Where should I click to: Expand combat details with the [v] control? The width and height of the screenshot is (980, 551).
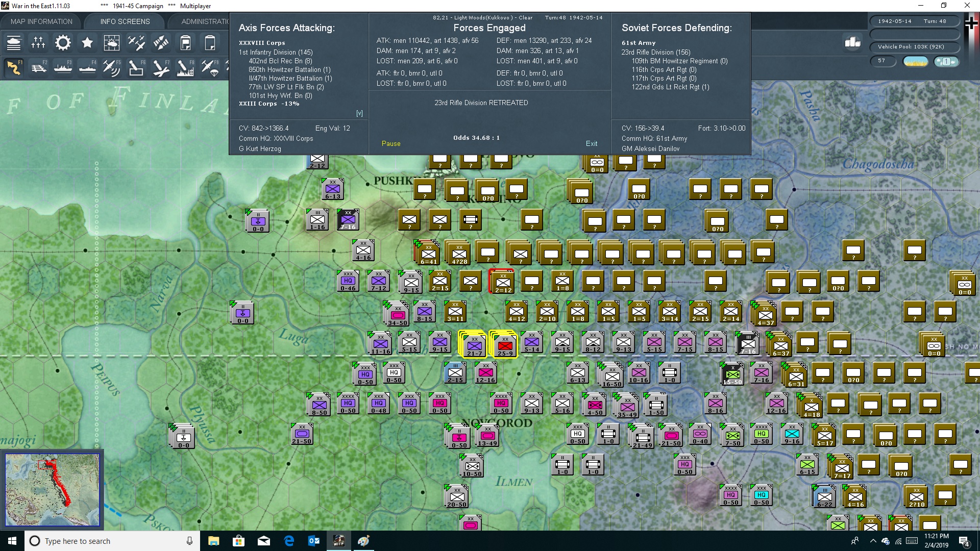(x=359, y=113)
